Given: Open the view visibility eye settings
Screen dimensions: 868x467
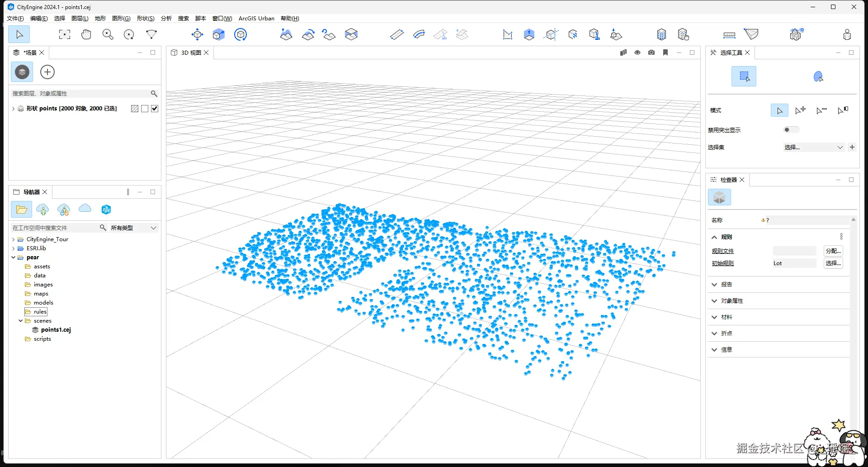Looking at the screenshot, I should click(637, 52).
